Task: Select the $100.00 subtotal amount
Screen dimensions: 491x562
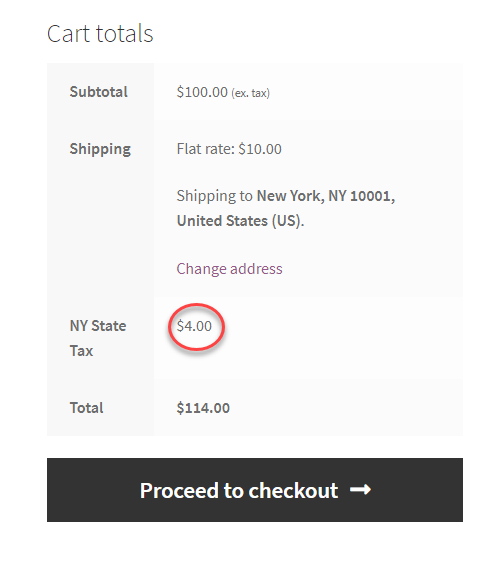Action: click(202, 92)
